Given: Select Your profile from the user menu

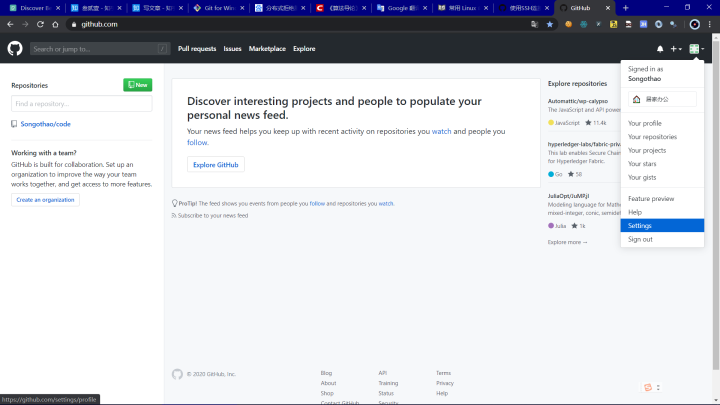Looking at the screenshot, I should coord(662,123).
